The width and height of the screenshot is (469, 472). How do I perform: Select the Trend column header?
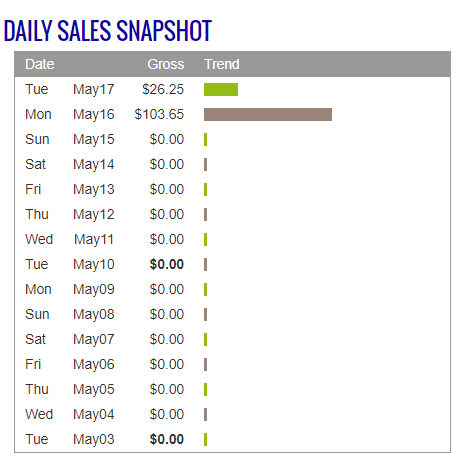(222, 64)
